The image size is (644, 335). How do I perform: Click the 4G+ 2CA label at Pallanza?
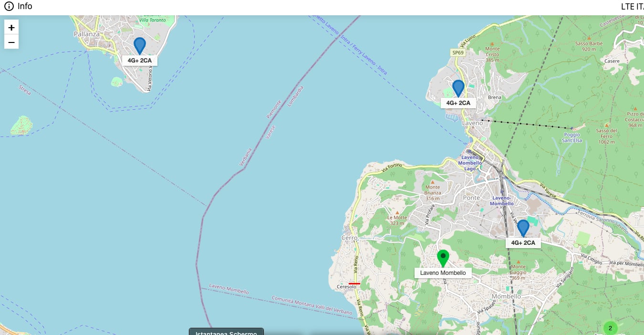[x=140, y=61]
